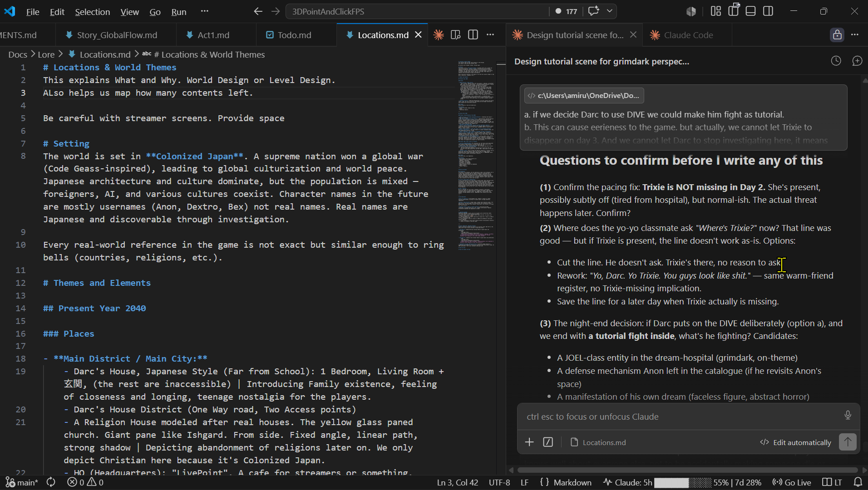Image resolution: width=868 pixels, height=490 pixels.
Task: Open the Go menu
Action: (x=155, y=11)
